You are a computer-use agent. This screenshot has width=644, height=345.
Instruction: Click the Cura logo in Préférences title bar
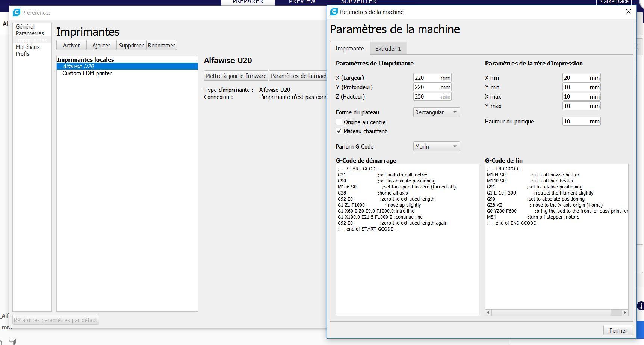(x=16, y=12)
